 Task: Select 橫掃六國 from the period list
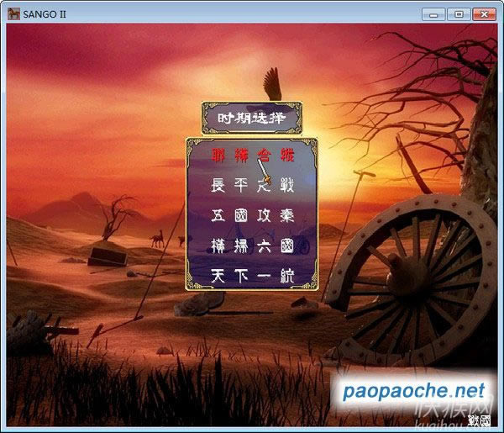tap(252, 246)
